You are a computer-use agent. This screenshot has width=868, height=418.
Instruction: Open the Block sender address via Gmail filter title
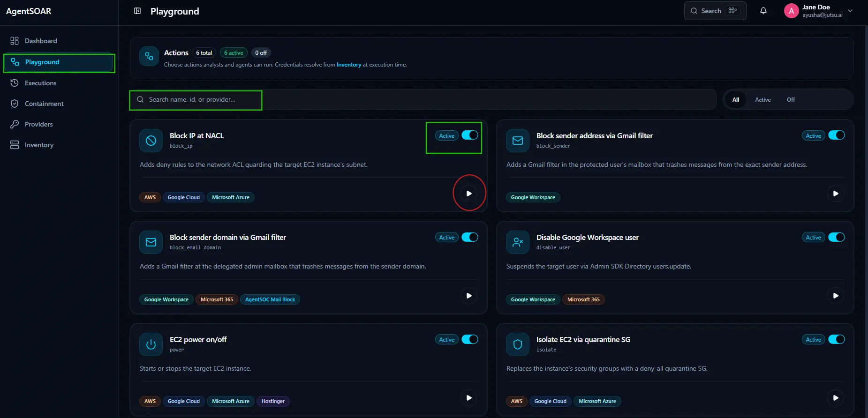click(x=595, y=135)
